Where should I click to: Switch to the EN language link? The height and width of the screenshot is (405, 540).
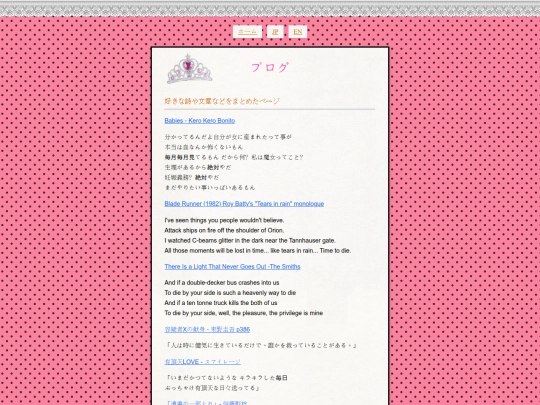pos(298,32)
